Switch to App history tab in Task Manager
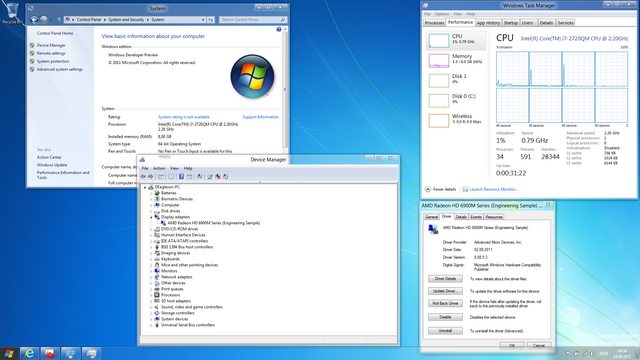Screen dimensions: 640x360 coord(488,23)
